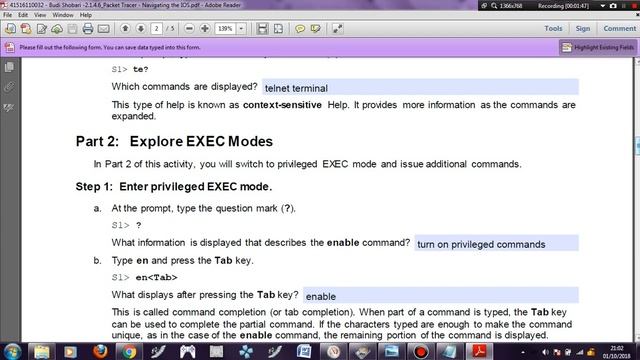This screenshot has width=640, height=360.
Task: Switch to Adobe Reader taskbar icon
Action: tap(479, 351)
